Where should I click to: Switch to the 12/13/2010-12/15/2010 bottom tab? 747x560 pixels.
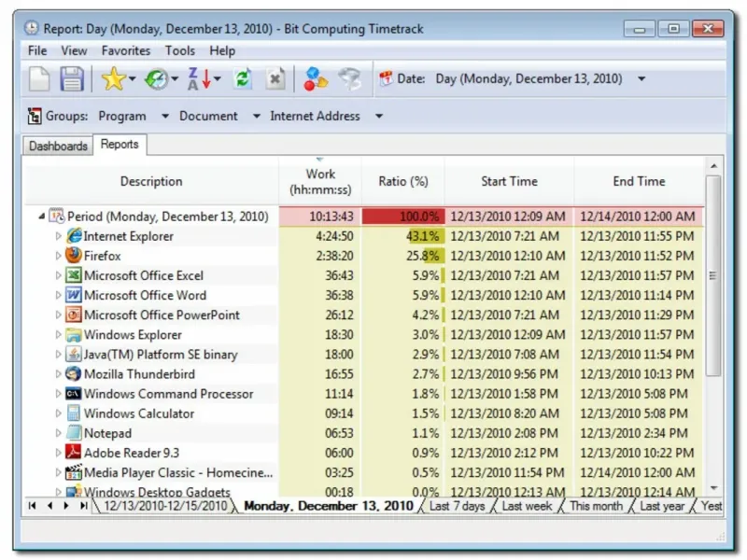click(165, 506)
